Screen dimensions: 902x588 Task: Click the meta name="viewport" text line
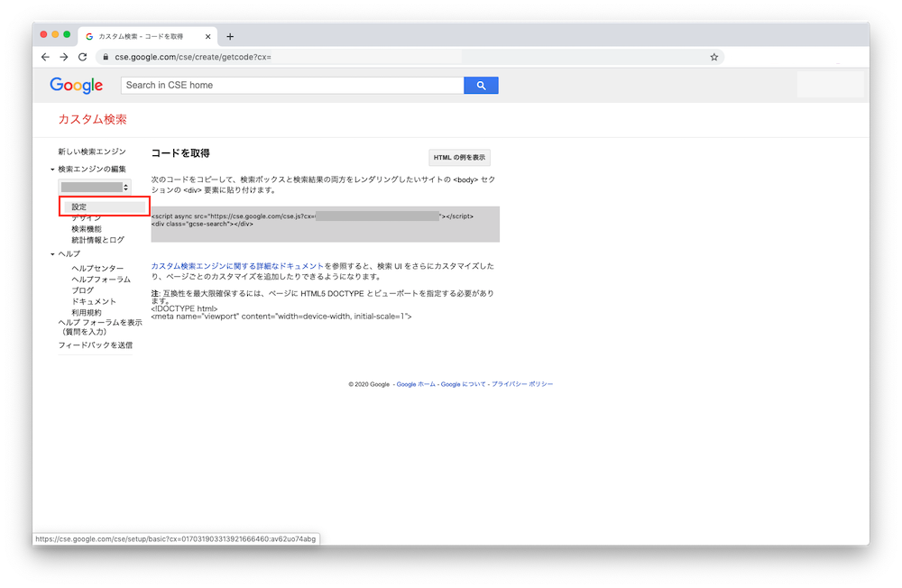[x=281, y=317]
